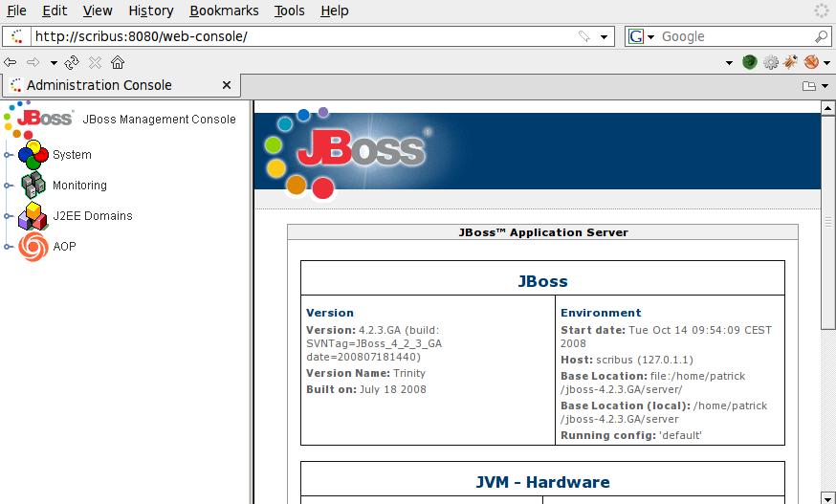Open the Bookmarks menu
The width and height of the screenshot is (836, 504).
224,11
